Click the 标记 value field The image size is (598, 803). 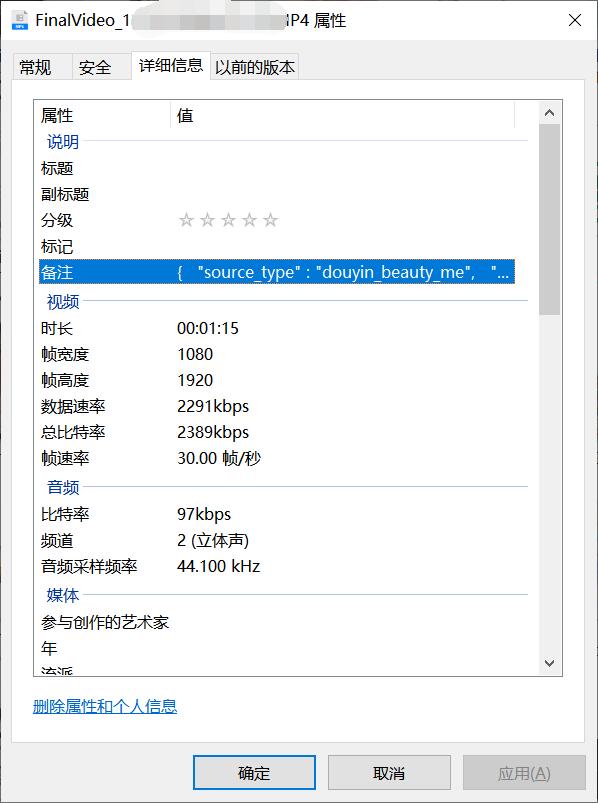click(343, 246)
